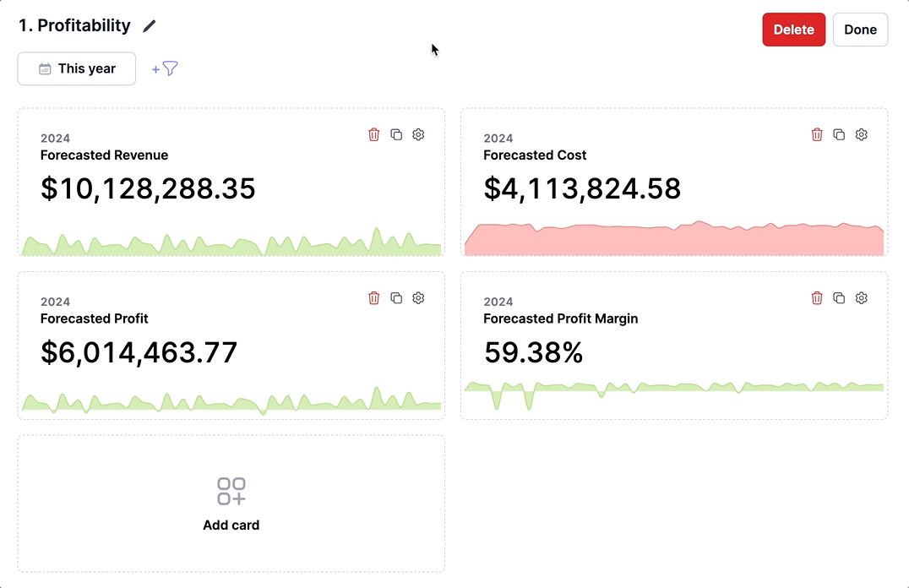Open settings for the Forecasted Cost card
This screenshot has width=909, height=588.
pos(861,134)
